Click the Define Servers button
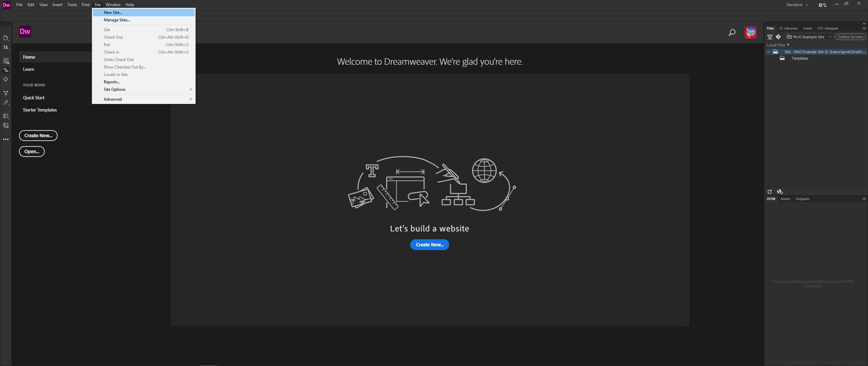Image resolution: width=868 pixels, height=366 pixels. [x=850, y=37]
